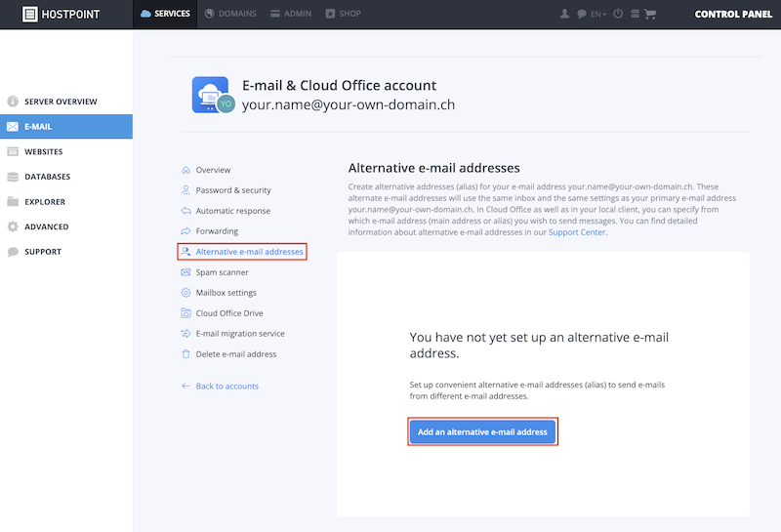Select Delete e-mail address trash entry
Image resolution: width=781 pixels, height=532 pixels.
click(229, 354)
